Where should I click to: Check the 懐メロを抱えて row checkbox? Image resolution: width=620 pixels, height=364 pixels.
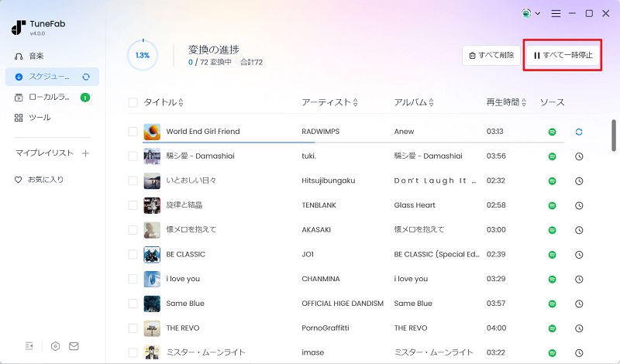coord(133,230)
